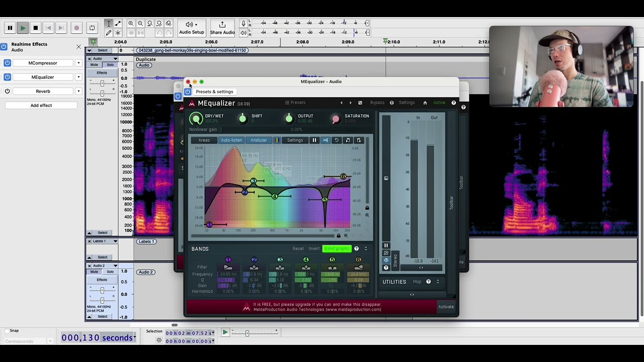This screenshot has height=362, width=644.
Task: Toggle the MCompressor effect power button
Action: tap(7, 63)
